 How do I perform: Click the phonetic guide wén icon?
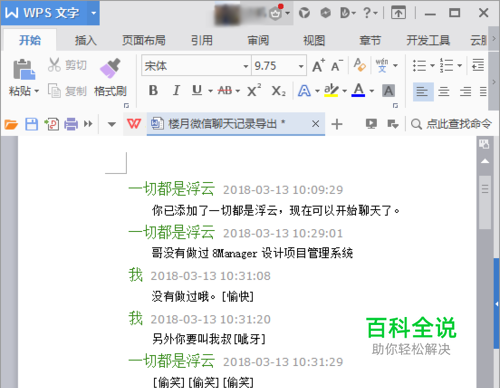pos(382,65)
